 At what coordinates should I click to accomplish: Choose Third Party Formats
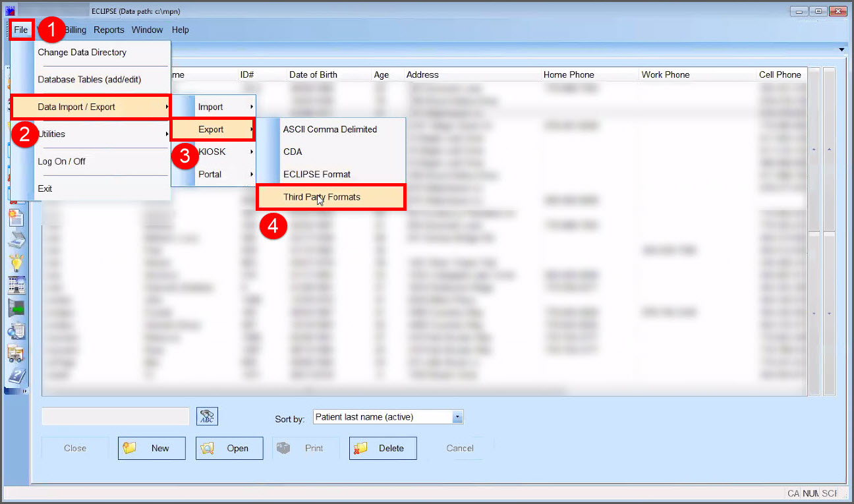pyautogui.click(x=331, y=197)
